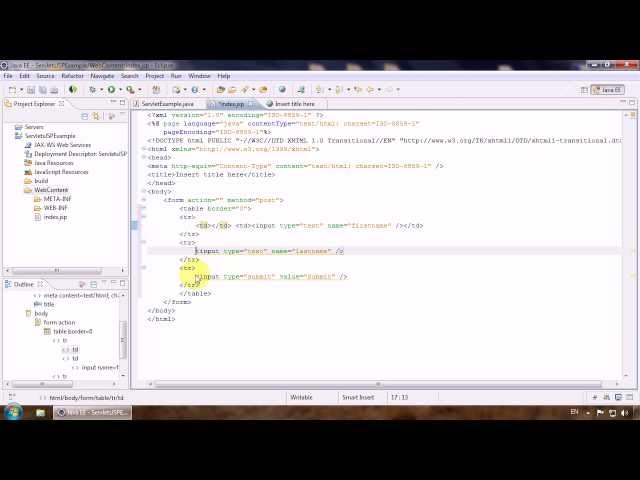Collapse the head element fold marker in the editor
This screenshot has width=640, height=480.
[144, 157]
